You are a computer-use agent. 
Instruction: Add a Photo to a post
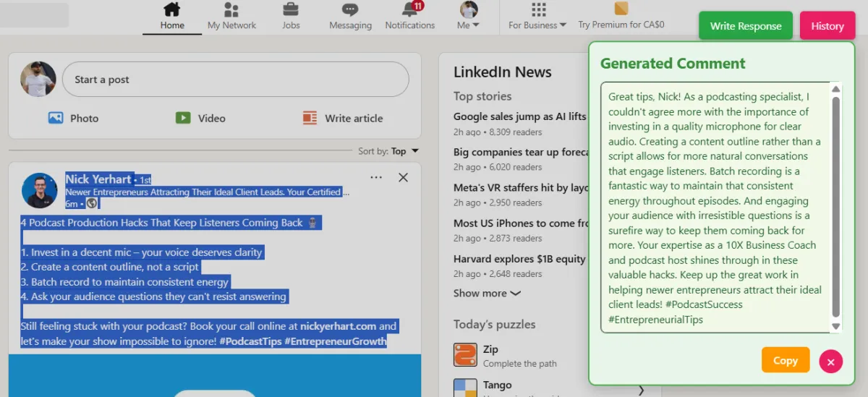coord(74,118)
